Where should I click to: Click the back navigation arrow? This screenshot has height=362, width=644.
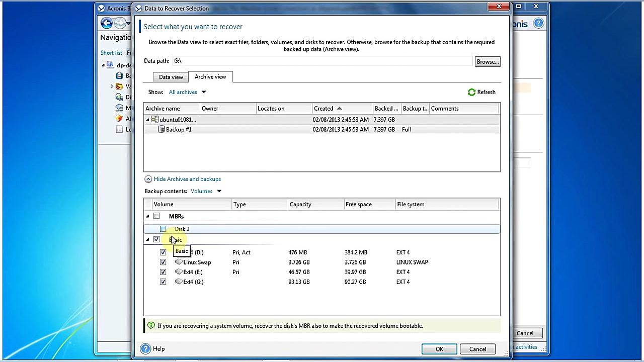pyautogui.click(x=106, y=23)
